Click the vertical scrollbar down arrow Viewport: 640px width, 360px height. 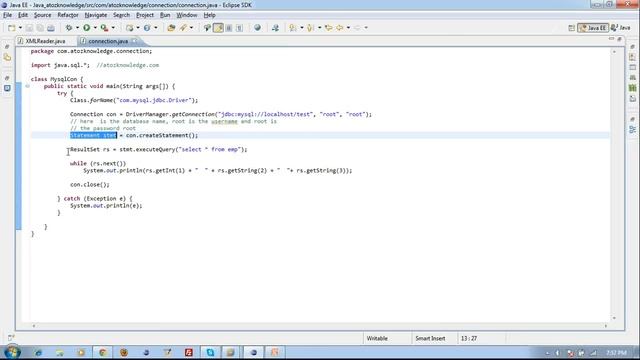[614, 318]
